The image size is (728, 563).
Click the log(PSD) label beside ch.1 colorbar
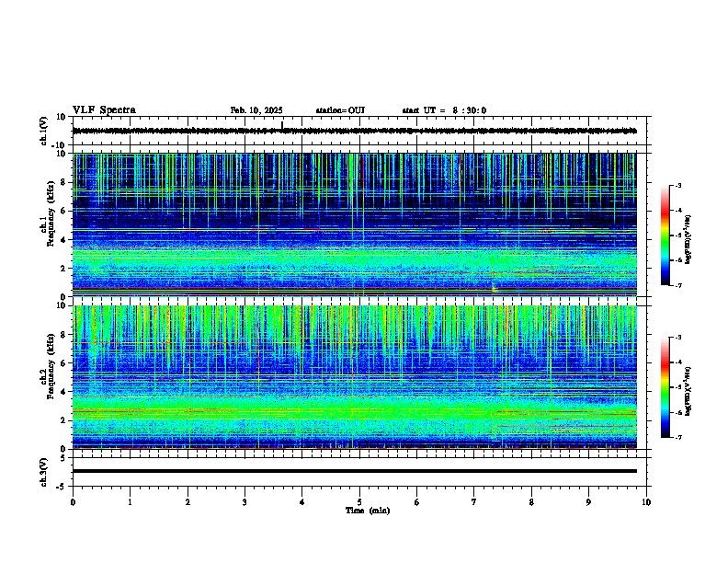(x=688, y=239)
